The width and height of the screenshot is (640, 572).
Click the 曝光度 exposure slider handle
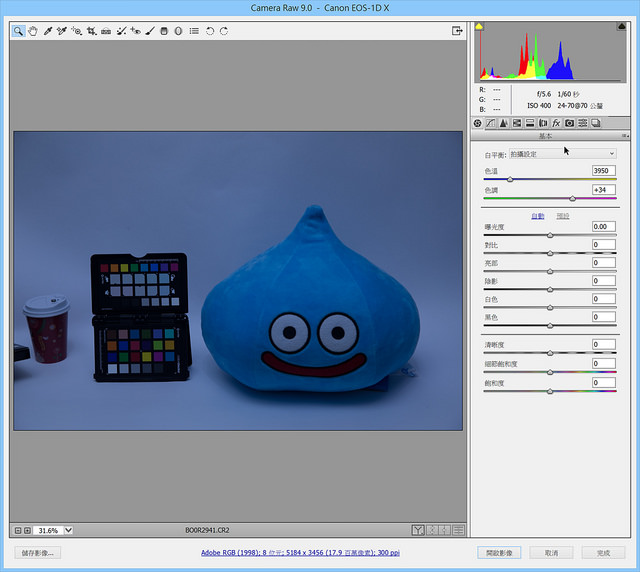[x=550, y=235]
